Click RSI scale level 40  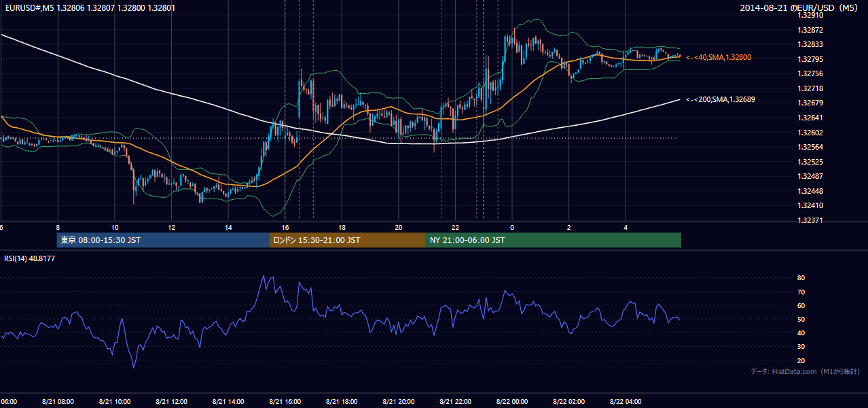point(801,333)
